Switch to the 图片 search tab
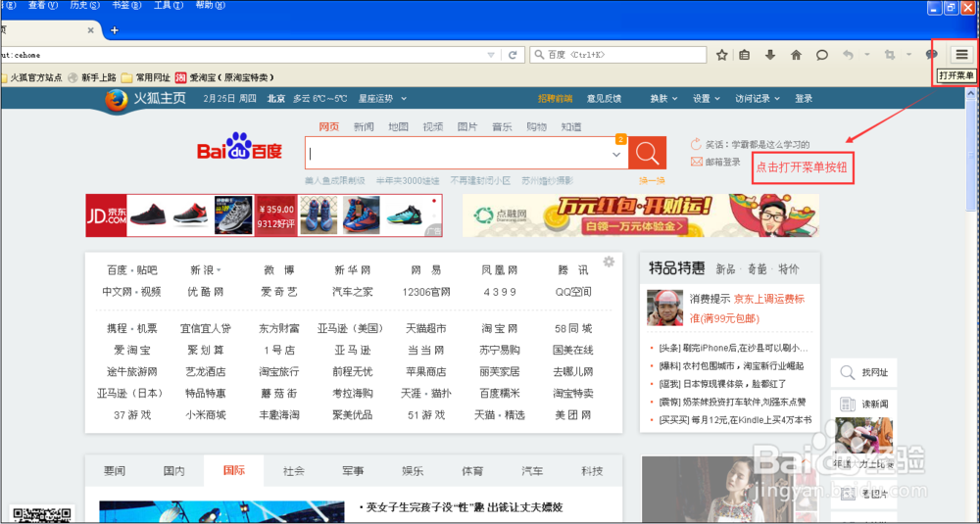Image resolution: width=980 pixels, height=524 pixels. (467, 126)
